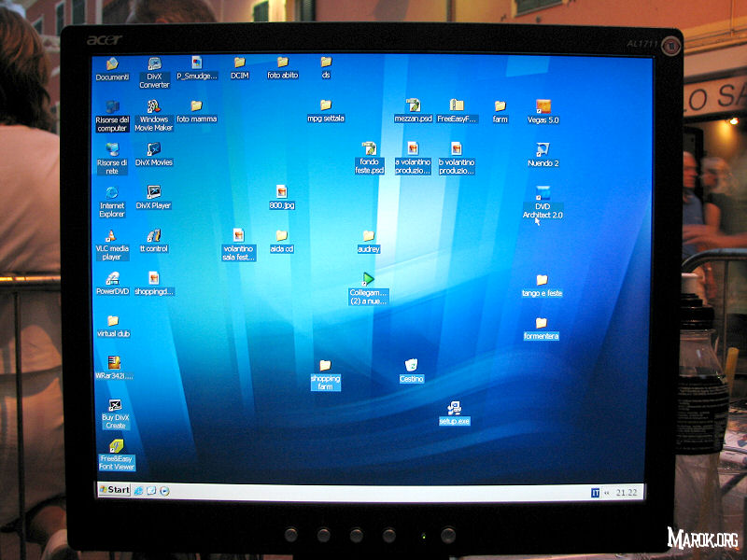
Task: Launch the media player from Quick Launch
Action: [x=164, y=491]
